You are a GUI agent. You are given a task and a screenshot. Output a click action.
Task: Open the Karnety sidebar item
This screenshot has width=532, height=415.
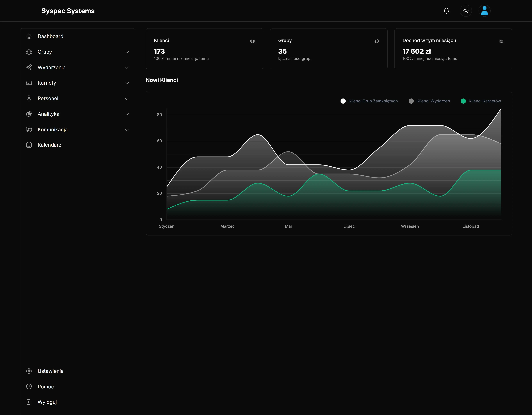pos(47,83)
